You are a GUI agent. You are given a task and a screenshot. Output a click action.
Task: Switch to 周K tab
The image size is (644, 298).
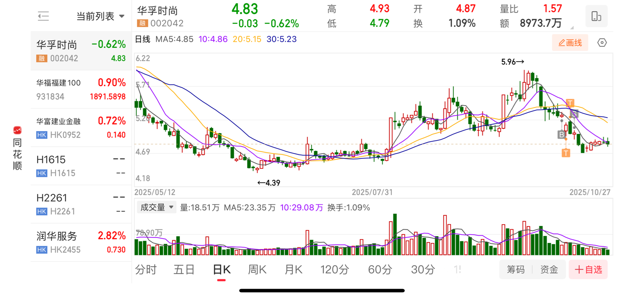click(x=257, y=270)
